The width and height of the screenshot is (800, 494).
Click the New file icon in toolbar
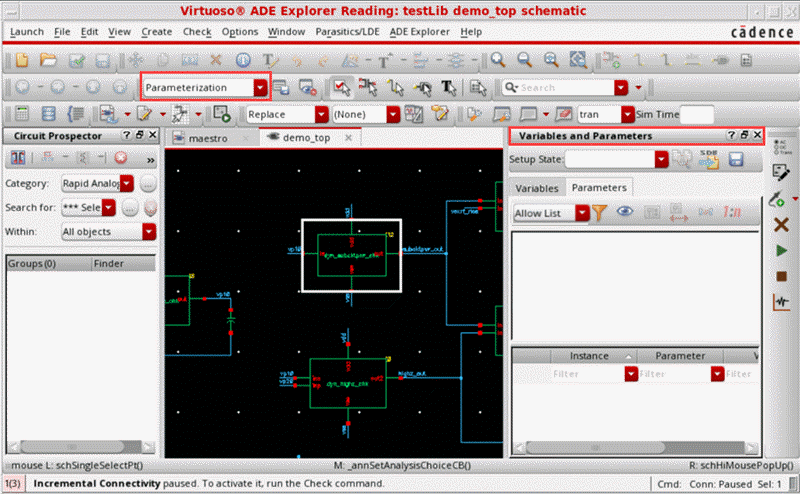pyautogui.click(x=22, y=61)
